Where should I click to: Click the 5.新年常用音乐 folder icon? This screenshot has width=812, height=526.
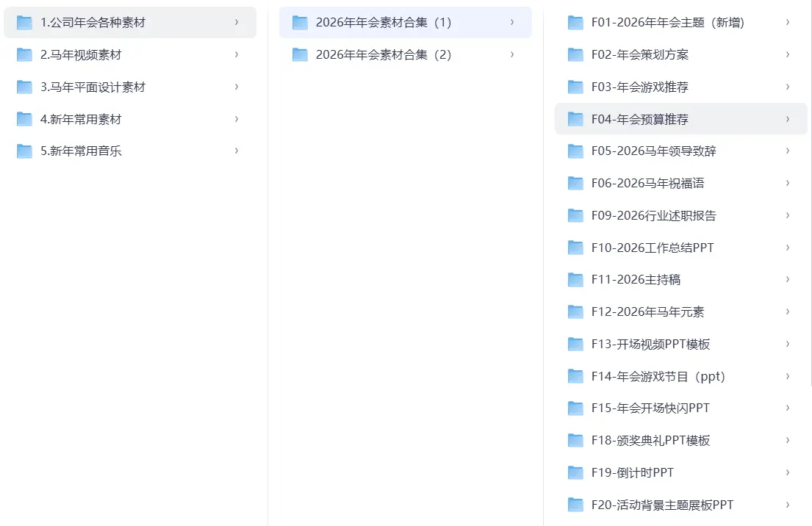pos(25,151)
